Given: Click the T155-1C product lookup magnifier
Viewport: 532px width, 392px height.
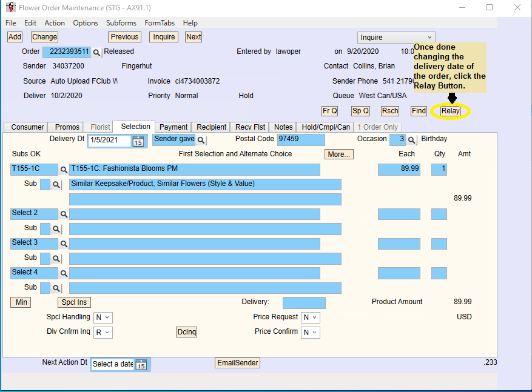Looking at the screenshot, I should 64,170.
